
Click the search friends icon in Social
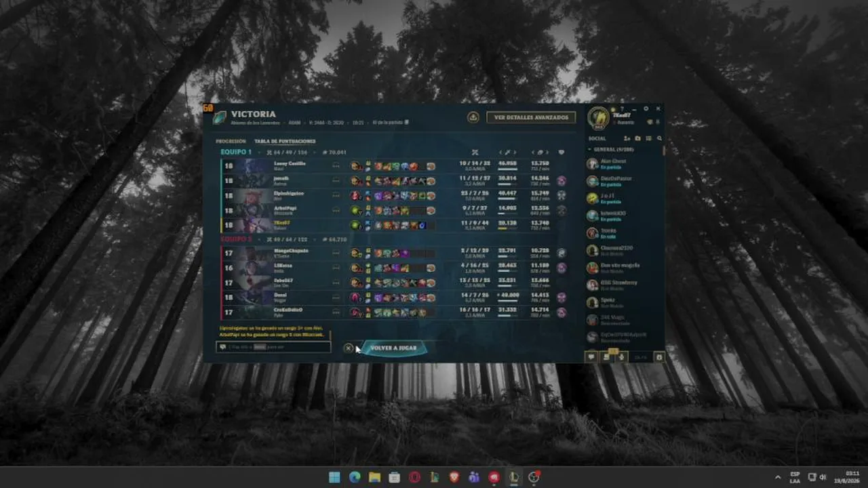pyautogui.click(x=659, y=138)
